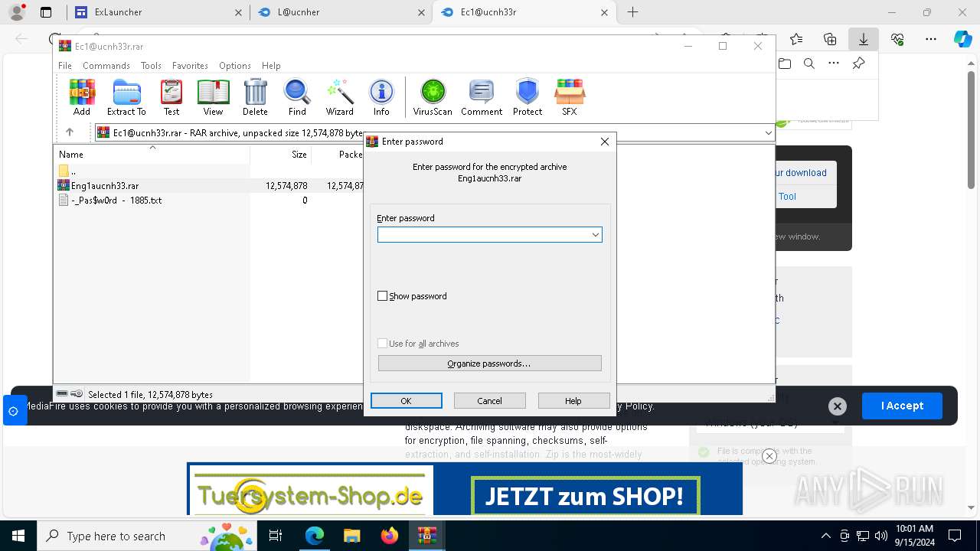
Task: Show hidden system tray icons
Action: 825,536
